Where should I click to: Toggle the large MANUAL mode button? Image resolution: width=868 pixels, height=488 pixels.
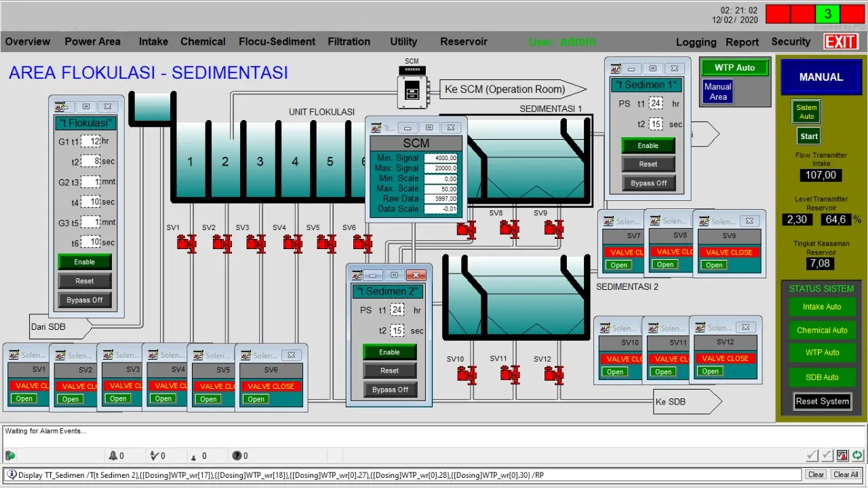coord(821,77)
